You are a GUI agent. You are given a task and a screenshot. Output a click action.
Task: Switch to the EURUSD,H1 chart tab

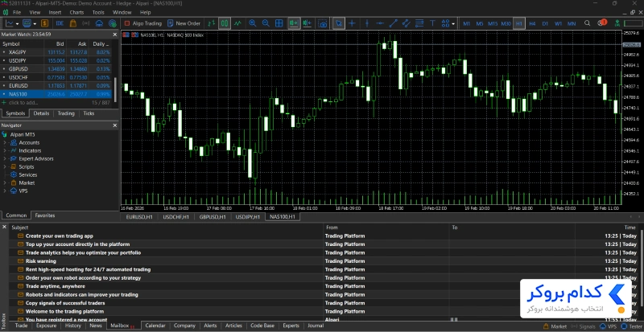(139, 217)
